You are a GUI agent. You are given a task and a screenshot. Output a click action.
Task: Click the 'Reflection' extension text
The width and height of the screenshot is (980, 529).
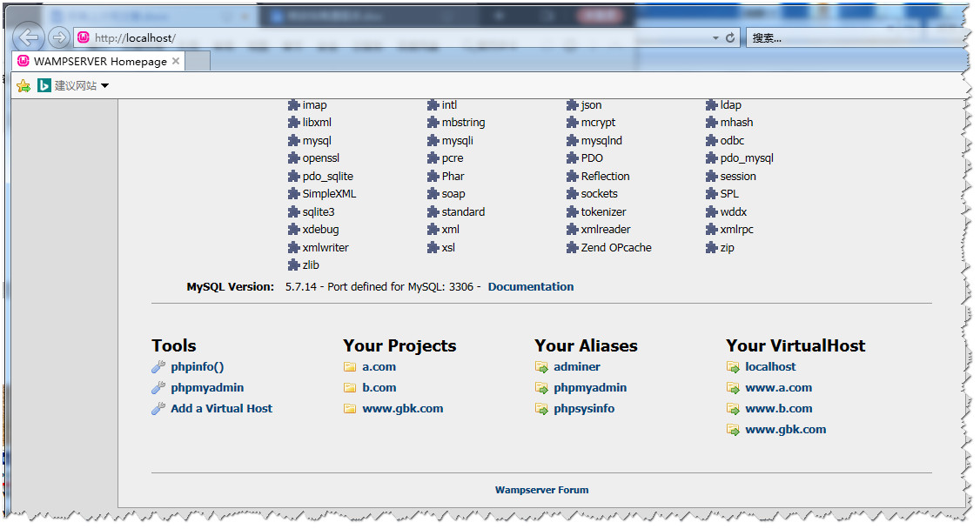pyautogui.click(x=605, y=176)
